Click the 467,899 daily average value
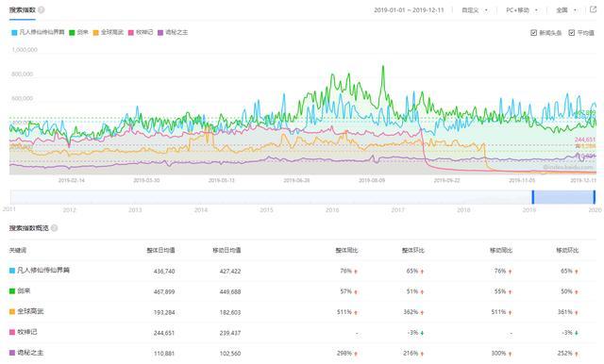The height and width of the screenshot is (364, 604). click(x=164, y=292)
